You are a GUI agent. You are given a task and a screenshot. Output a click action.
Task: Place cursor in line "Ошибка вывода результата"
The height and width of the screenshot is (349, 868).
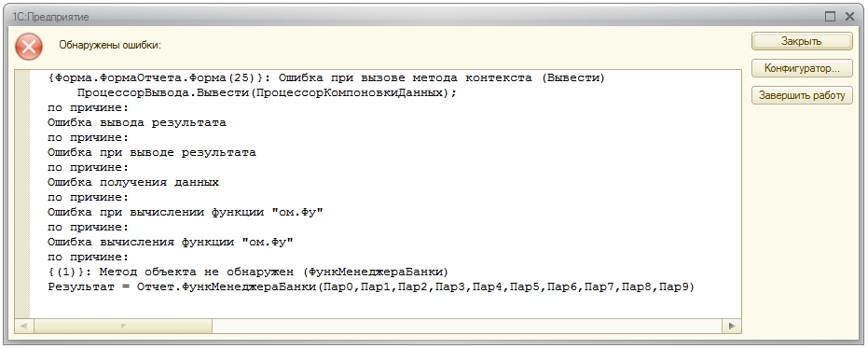click(137, 122)
